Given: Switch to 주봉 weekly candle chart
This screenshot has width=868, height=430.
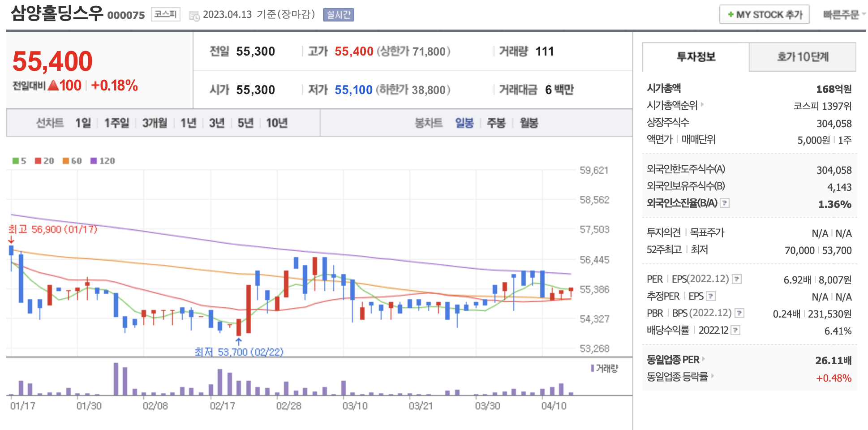Looking at the screenshot, I should (496, 123).
